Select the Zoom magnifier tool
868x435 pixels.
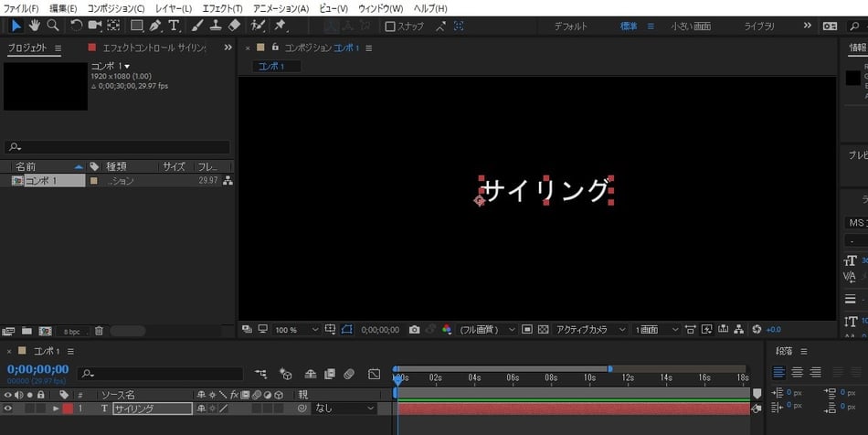coord(53,26)
